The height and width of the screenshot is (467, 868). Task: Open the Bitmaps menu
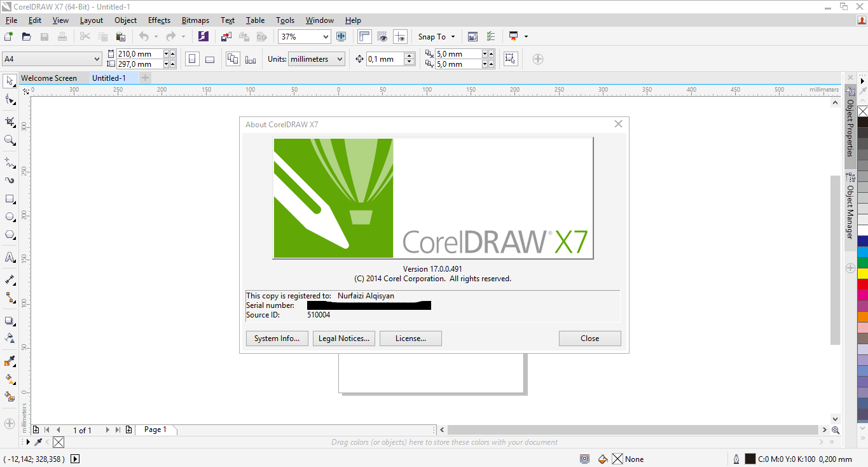(195, 20)
